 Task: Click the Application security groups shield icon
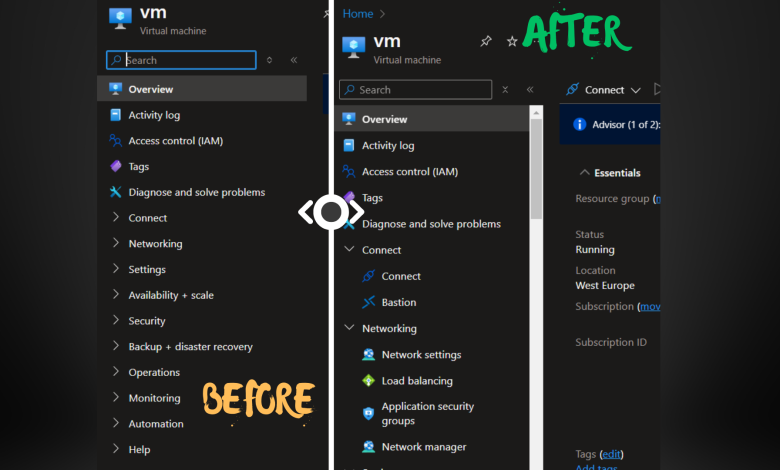368,414
